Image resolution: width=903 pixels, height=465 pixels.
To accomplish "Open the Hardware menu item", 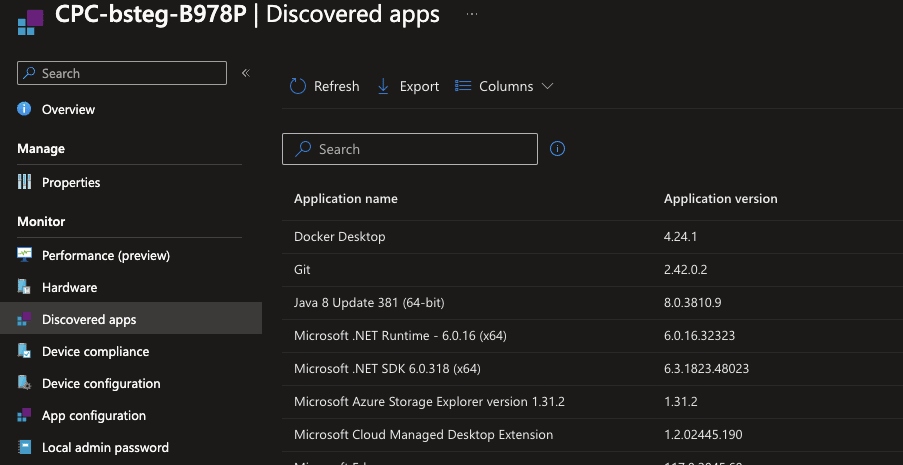I will [70, 288].
